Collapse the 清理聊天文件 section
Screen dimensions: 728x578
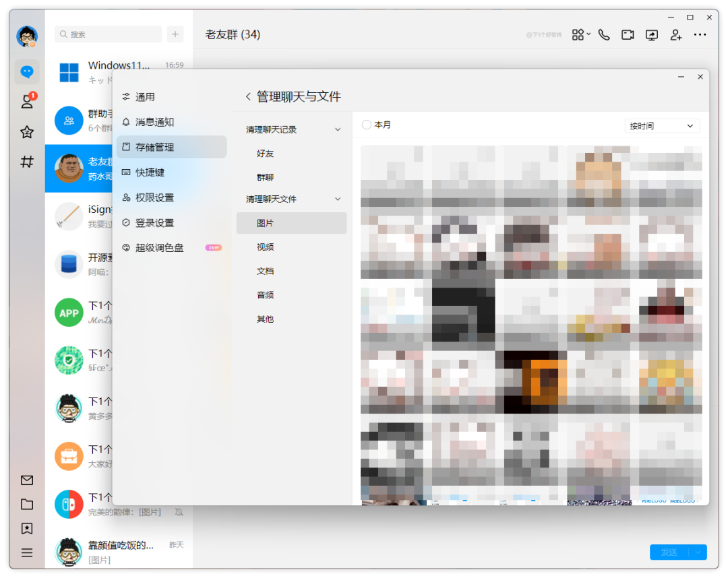[x=338, y=199]
